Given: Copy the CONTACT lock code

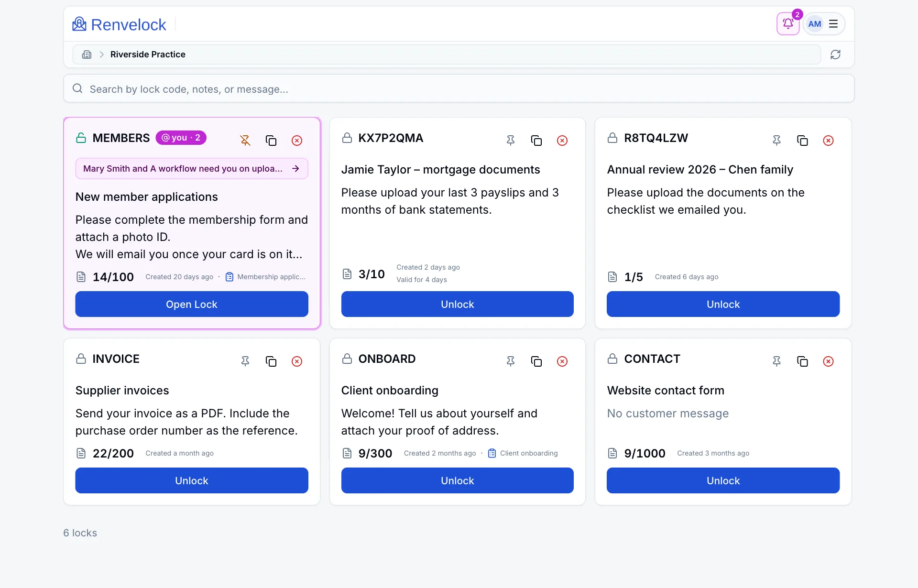Looking at the screenshot, I should pyautogui.click(x=802, y=361).
